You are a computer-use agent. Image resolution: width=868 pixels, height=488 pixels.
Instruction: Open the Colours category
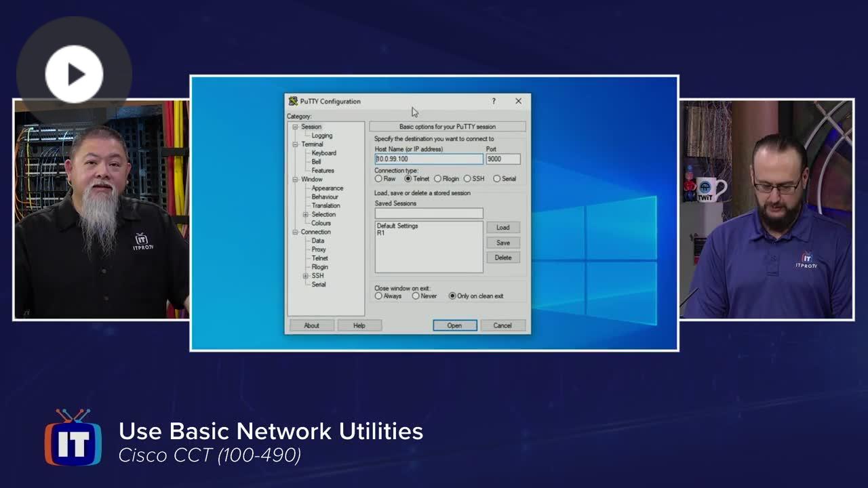pyautogui.click(x=321, y=223)
